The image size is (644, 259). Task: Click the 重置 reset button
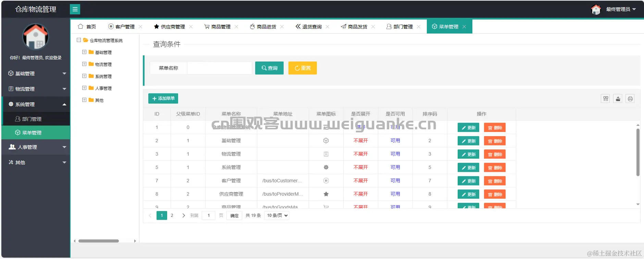click(x=302, y=68)
